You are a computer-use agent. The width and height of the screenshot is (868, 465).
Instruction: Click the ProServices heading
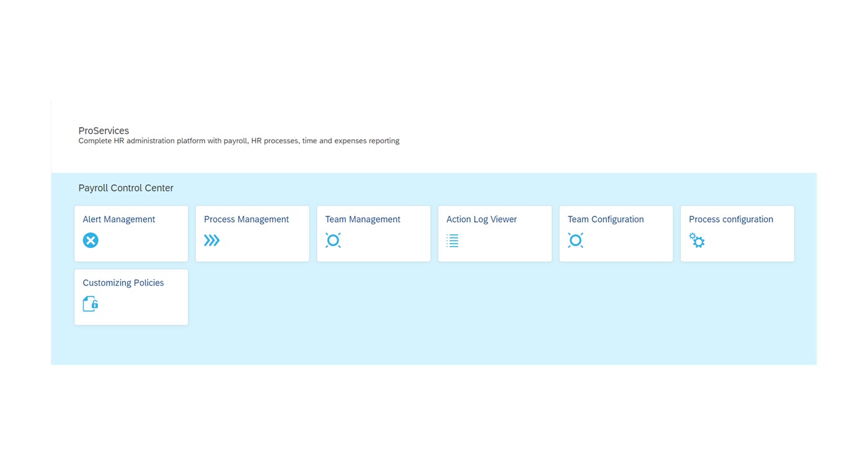[104, 131]
